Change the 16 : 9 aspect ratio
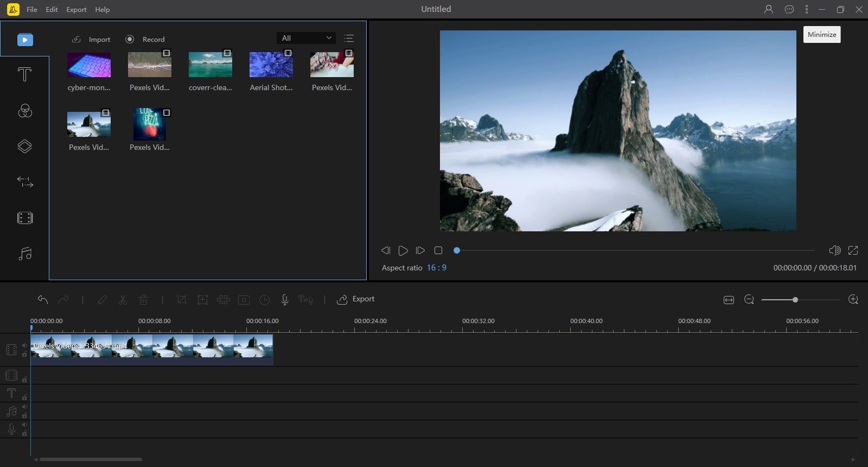This screenshot has height=467, width=868. point(436,268)
